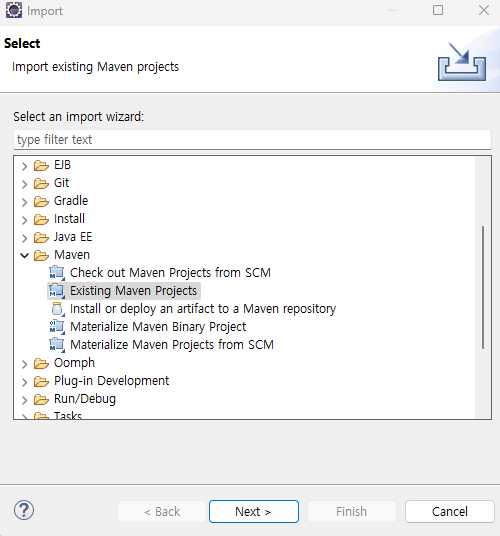Collapse the Maven category
Viewport: 500px width, 536px height.
24,255
